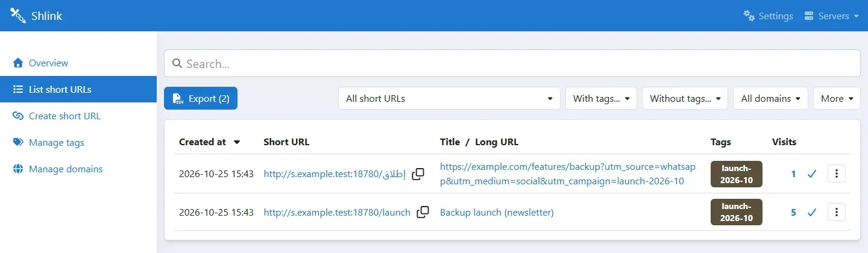Click the CSV file icon on Export

[x=178, y=98]
